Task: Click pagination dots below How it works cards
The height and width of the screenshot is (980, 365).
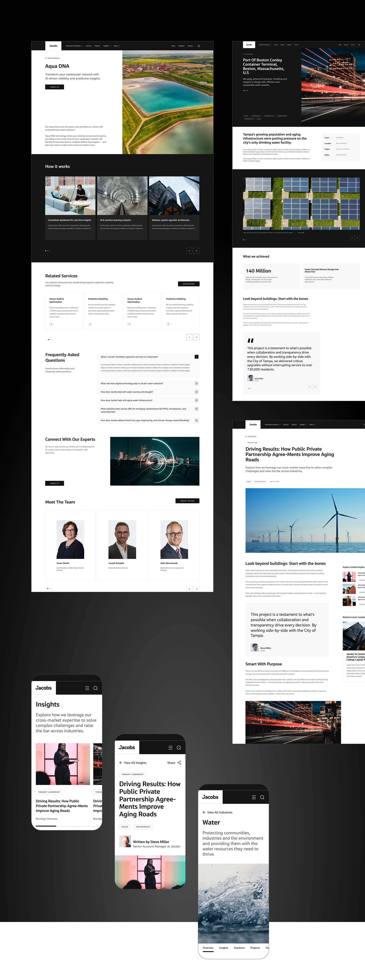Action: pos(48,251)
